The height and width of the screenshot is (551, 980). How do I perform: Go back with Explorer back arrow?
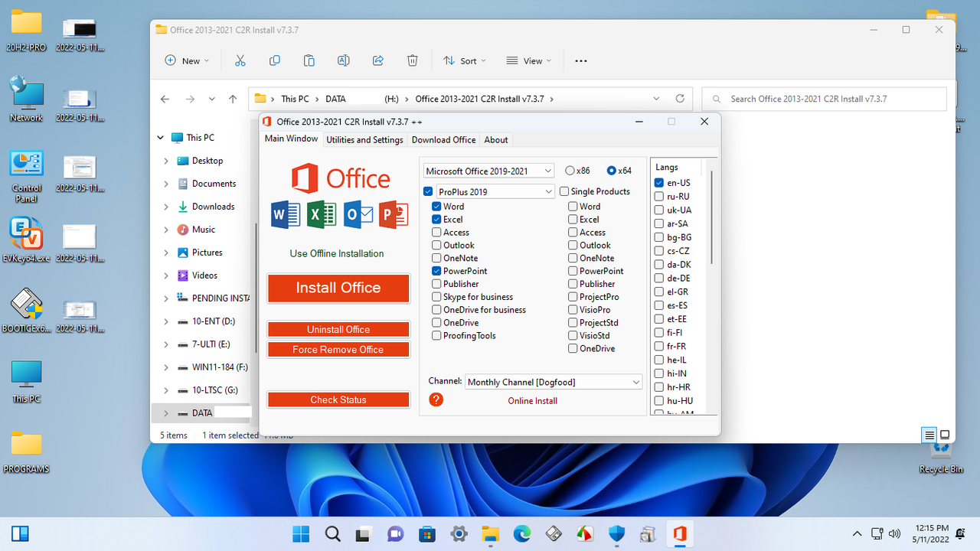pyautogui.click(x=165, y=99)
